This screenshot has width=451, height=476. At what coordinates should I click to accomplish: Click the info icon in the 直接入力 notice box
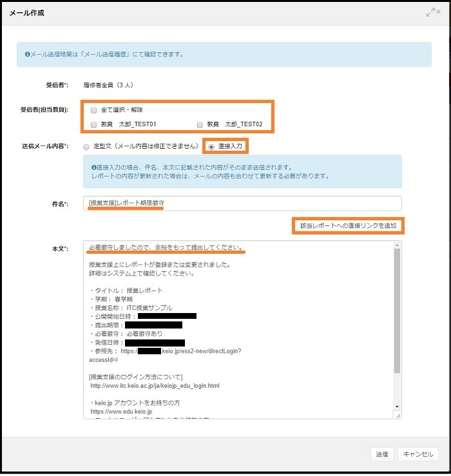pos(94,166)
